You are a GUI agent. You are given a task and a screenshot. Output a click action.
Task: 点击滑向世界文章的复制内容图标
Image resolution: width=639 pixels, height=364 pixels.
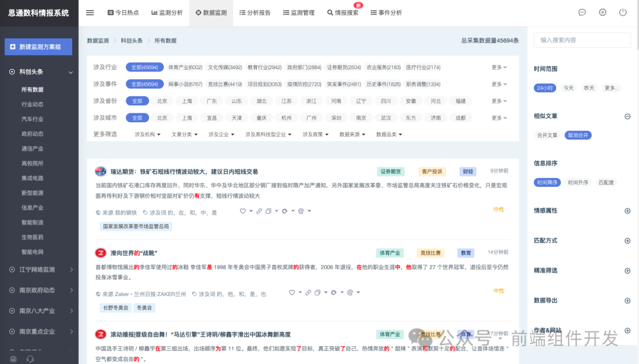319,292
